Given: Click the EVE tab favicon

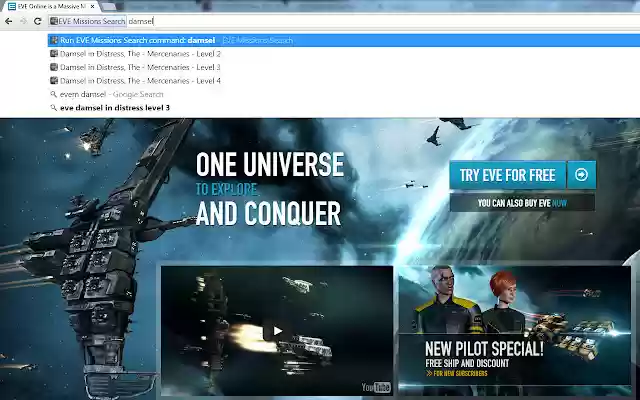Looking at the screenshot, I should click(x=12, y=7).
